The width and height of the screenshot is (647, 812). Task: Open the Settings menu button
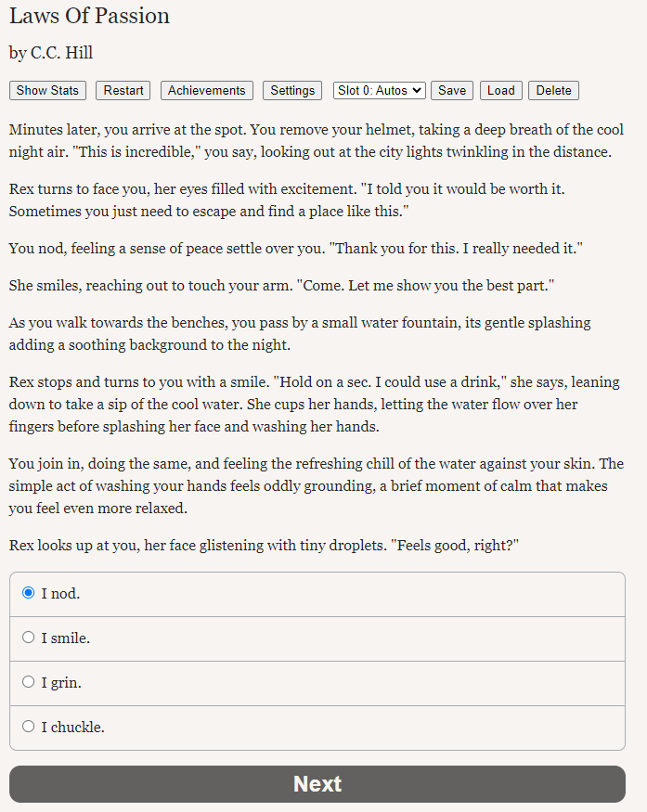(x=292, y=91)
